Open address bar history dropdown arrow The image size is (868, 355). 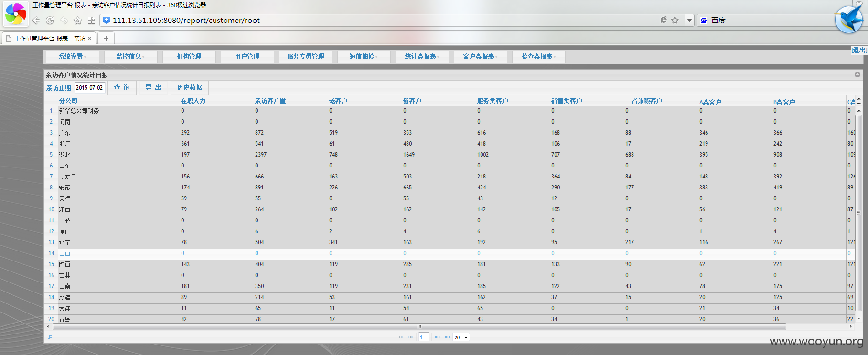point(689,21)
